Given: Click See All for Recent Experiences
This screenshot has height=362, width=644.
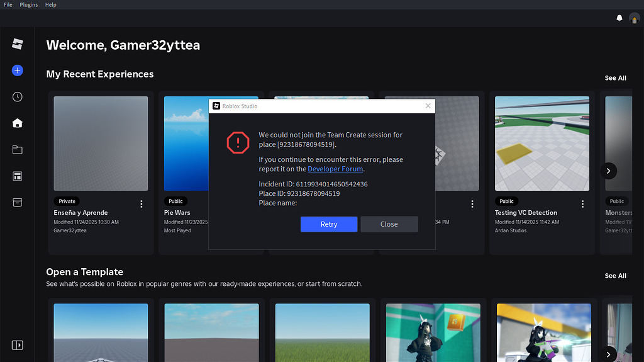Looking at the screenshot, I should 615,78.
